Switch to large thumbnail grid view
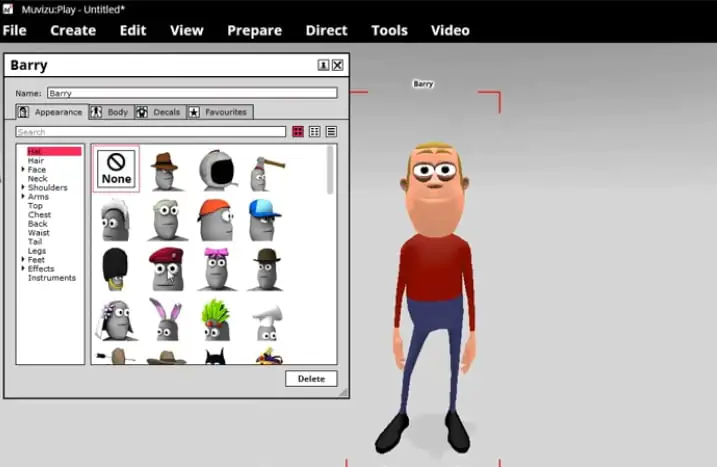Image resolution: width=717 pixels, height=467 pixels. pos(298,132)
